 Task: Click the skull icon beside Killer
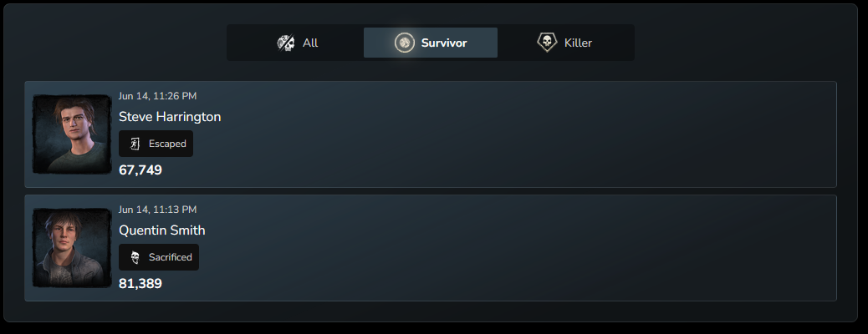pyautogui.click(x=547, y=42)
